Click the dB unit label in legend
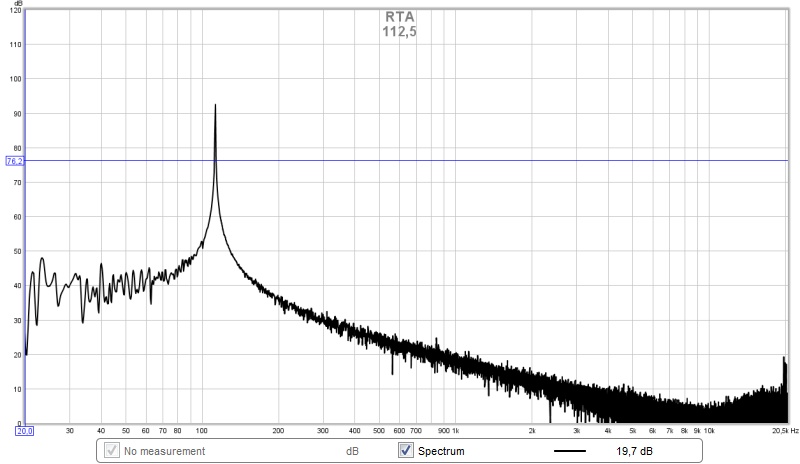Screen dimensions: 800x464 [x=352, y=451]
